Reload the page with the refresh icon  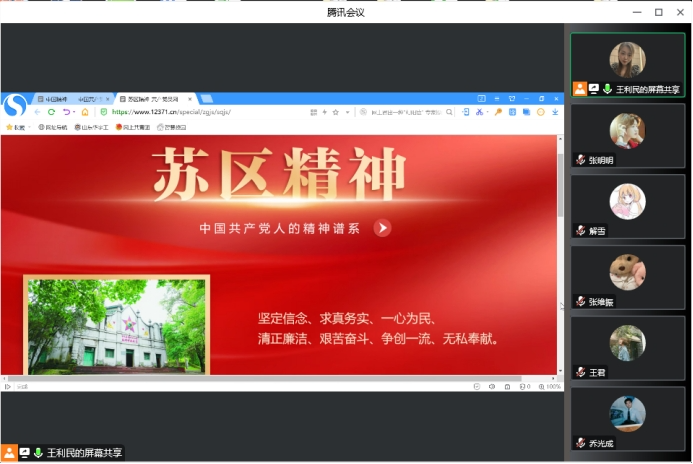tap(52, 112)
